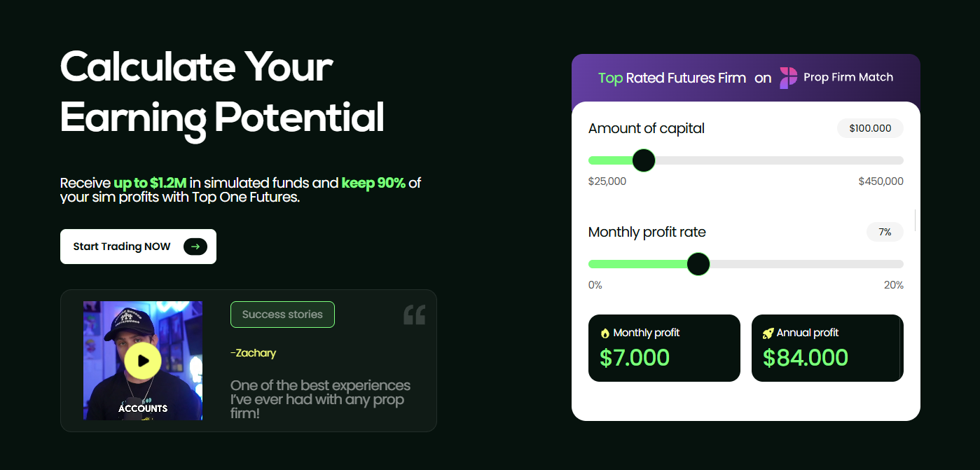
Task: Open the Top Rated Futures Firm banner
Action: (x=745, y=78)
